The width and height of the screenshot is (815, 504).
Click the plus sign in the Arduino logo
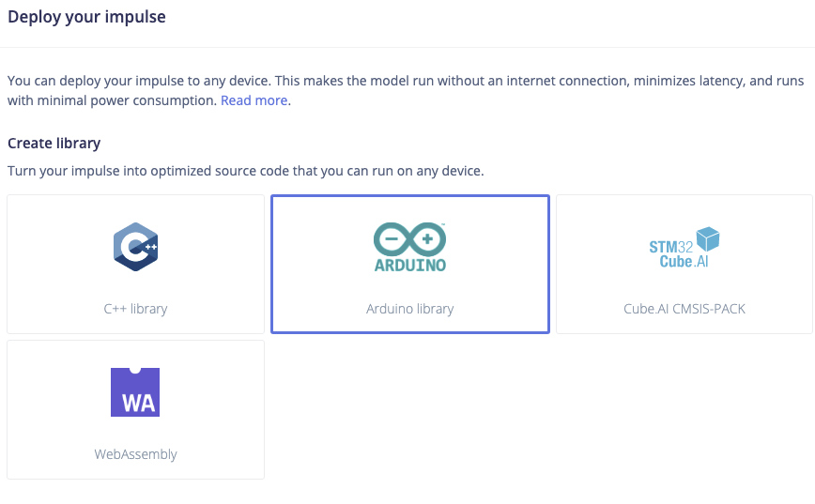[429, 238]
